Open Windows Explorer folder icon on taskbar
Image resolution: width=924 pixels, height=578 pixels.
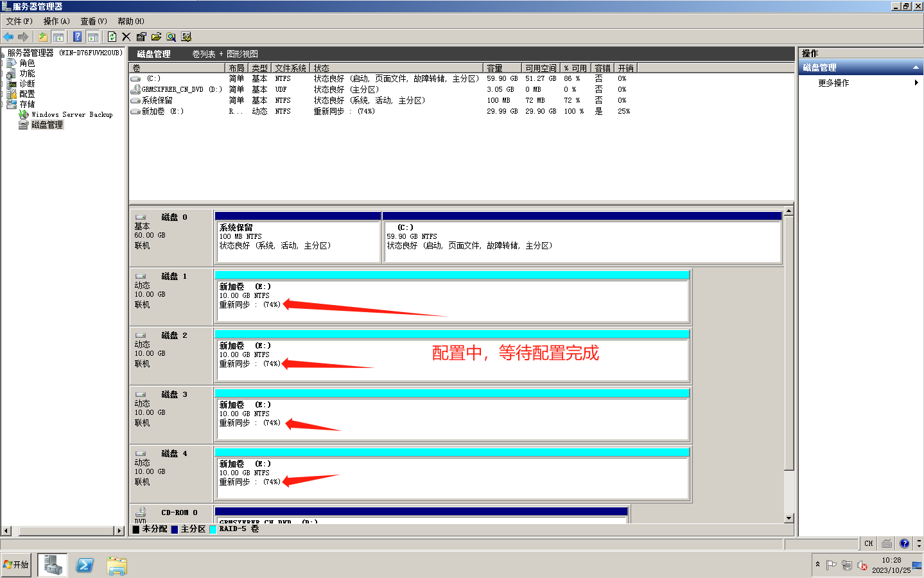point(117,565)
